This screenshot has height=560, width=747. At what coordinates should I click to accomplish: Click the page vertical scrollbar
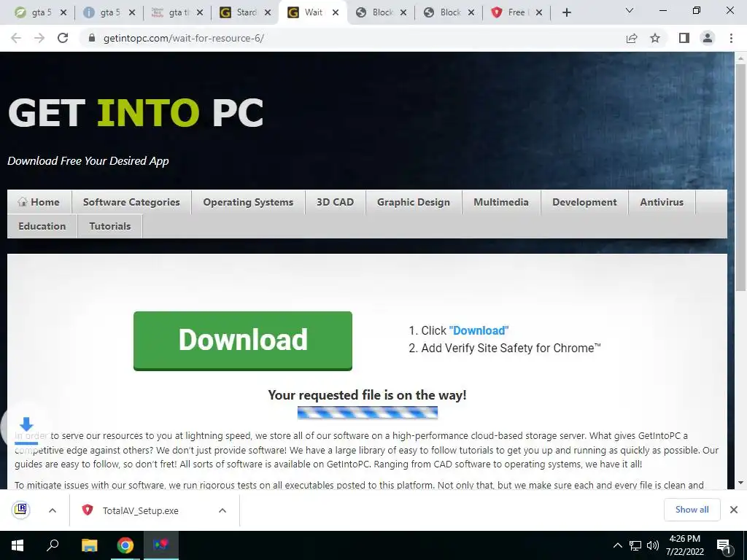(740, 177)
